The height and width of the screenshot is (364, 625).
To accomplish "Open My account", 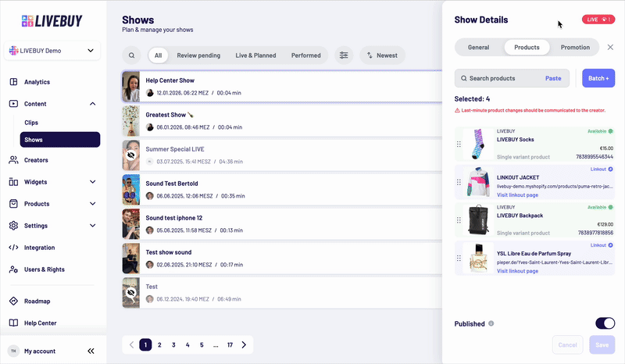I will tap(40, 351).
